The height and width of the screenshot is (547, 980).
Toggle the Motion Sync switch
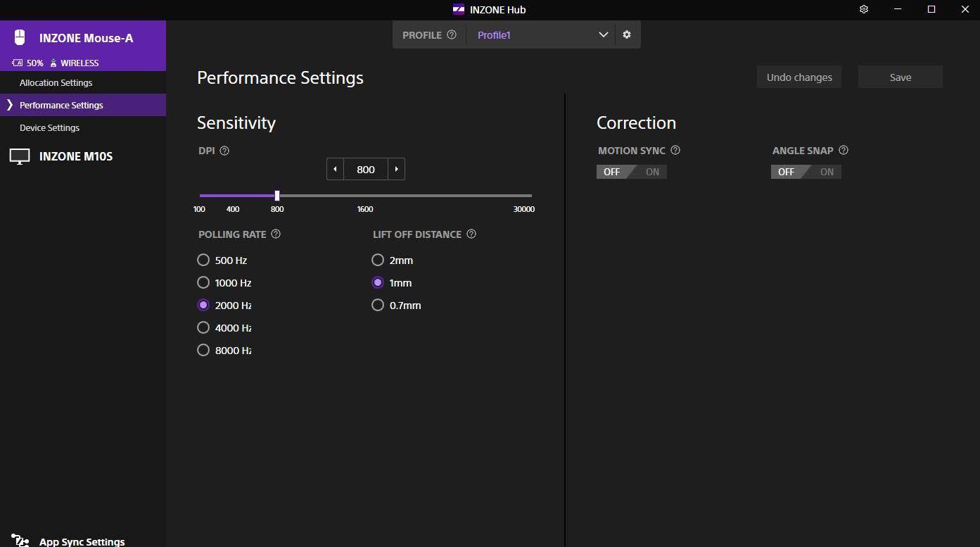tap(631, 172)
